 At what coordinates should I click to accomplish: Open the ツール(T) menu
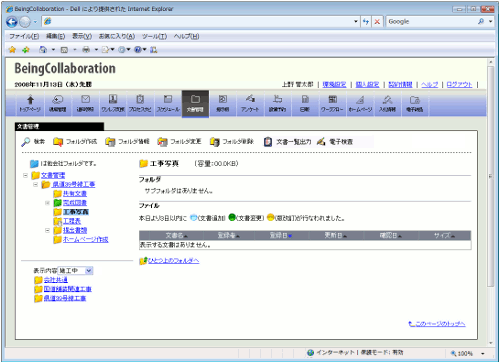coord(154,36)
